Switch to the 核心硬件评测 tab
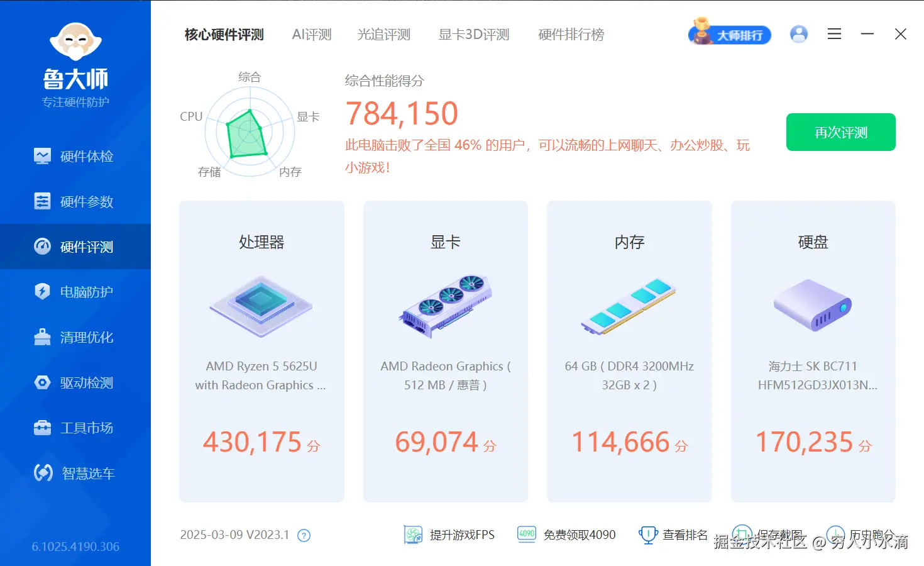Image resolution: width=924 pixels, height=566 pixels. tap(224, 35)
